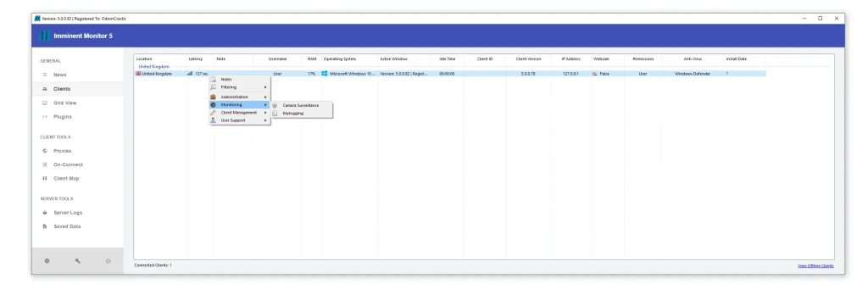This screenshot has height=306, width=868.
Task: Click the app icon in the title bar
Action: [x=37, y=19]
